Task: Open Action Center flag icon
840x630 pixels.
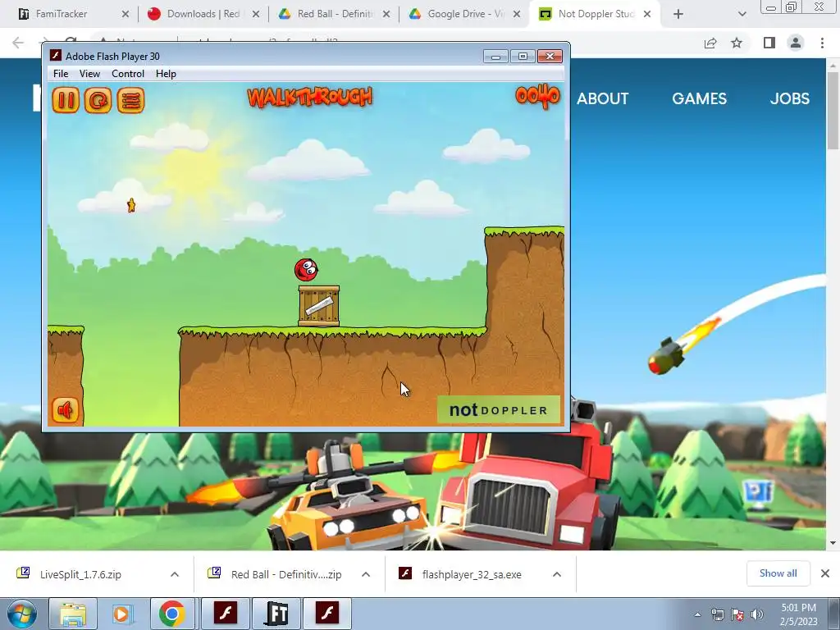Action: tap(737, 614)
